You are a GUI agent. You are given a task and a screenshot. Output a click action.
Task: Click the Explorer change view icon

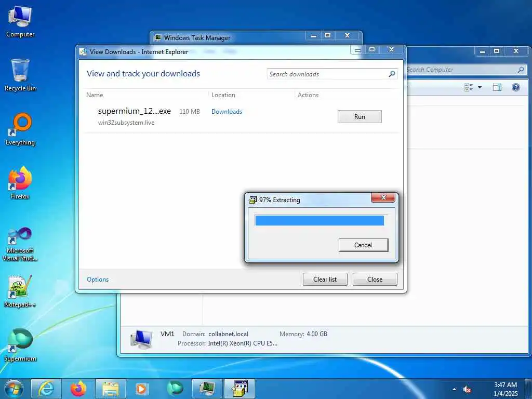469,87
